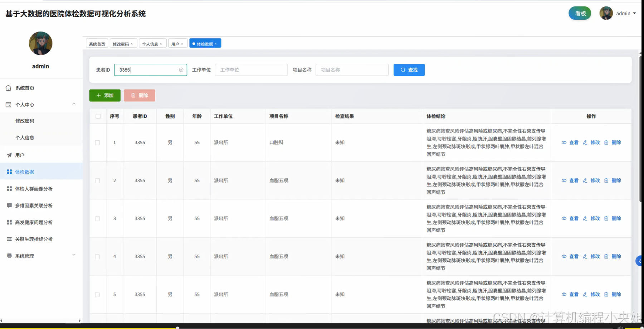Click the green 添加 button
Image resolution: width=644 pixels, height=329 pixels.
point(105,95)
